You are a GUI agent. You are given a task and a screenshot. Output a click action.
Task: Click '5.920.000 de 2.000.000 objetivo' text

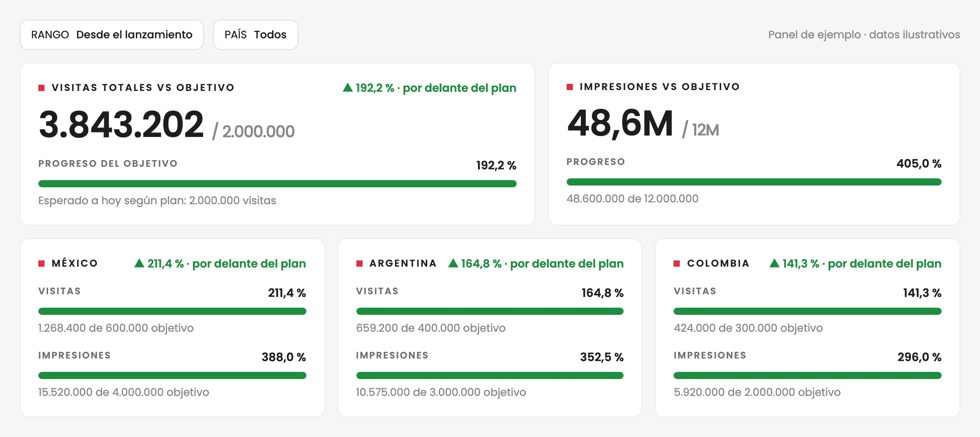pyautogui.click(x=757, y=392)
